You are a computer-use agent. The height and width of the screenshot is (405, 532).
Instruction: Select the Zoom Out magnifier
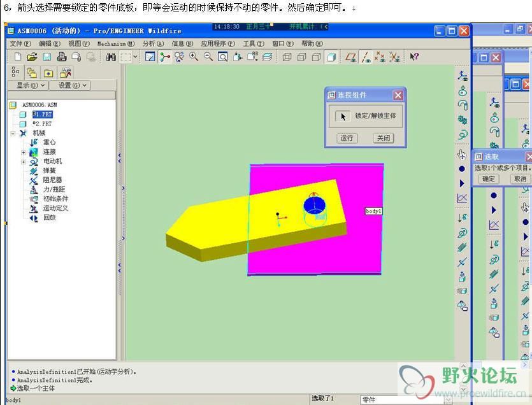tap(208, 57)
